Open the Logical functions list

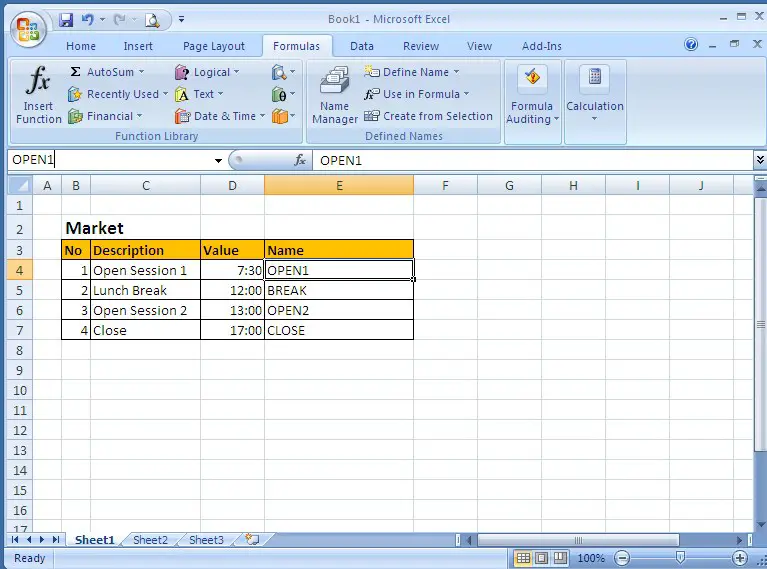(x=207, y=72)
